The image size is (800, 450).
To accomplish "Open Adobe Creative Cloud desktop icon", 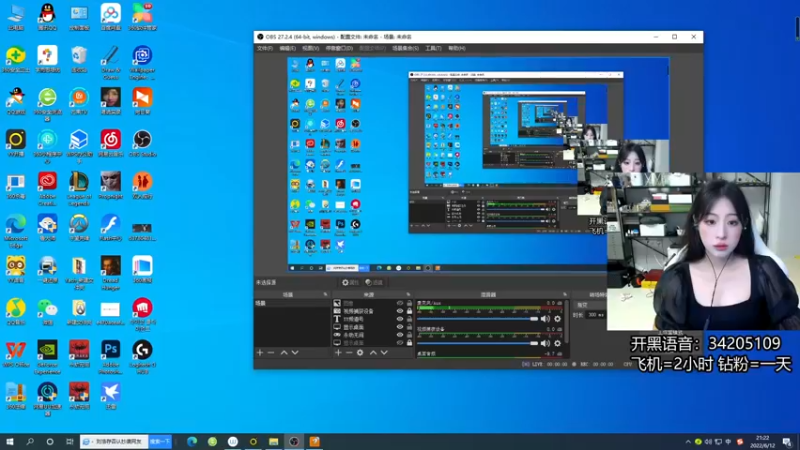I will (47, 188).
